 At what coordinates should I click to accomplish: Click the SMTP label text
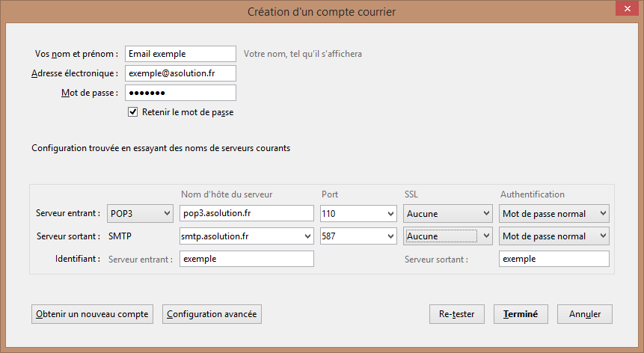120,236
